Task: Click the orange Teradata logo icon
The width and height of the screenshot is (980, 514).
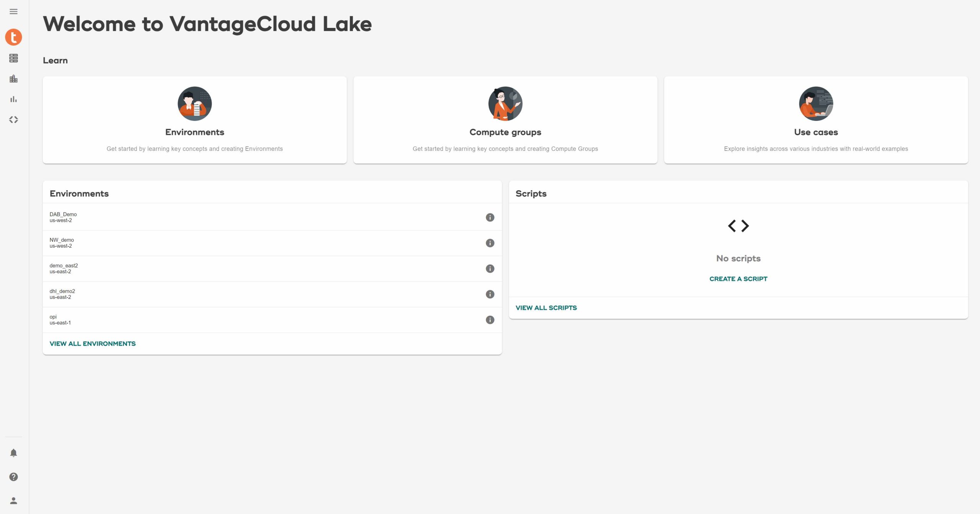Action: point(13,37)
